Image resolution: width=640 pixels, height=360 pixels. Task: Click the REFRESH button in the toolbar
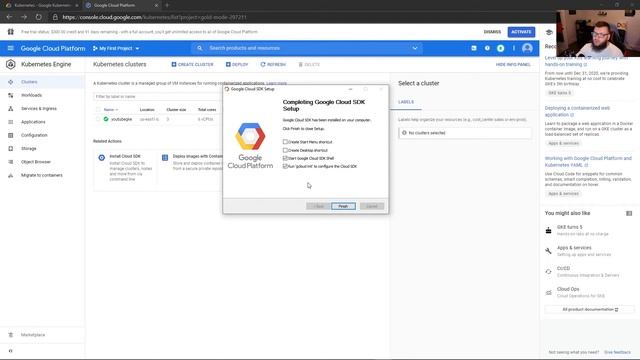pyautogui.click(x=273, y=64)
